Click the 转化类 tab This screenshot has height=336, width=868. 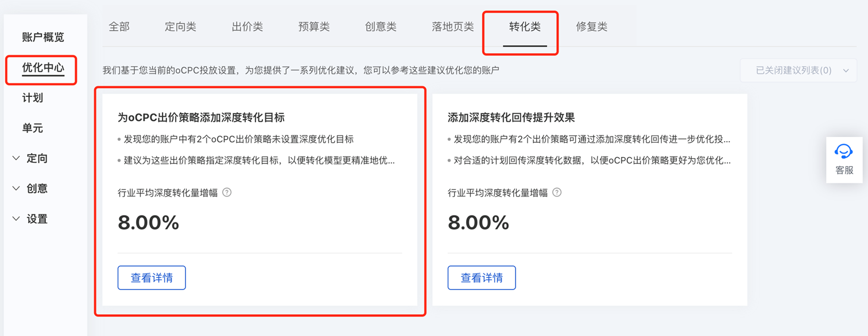525,27
